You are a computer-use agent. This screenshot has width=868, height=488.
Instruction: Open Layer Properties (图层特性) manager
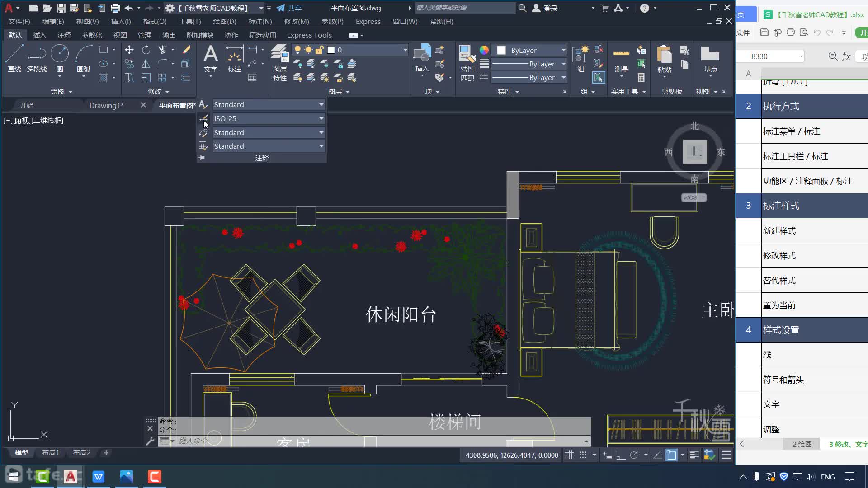coord(280,63)
